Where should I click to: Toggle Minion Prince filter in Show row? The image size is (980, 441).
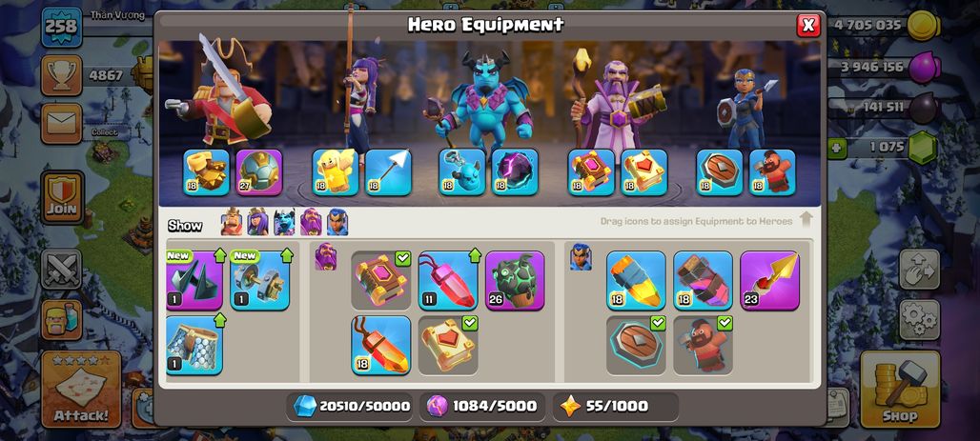284,222
